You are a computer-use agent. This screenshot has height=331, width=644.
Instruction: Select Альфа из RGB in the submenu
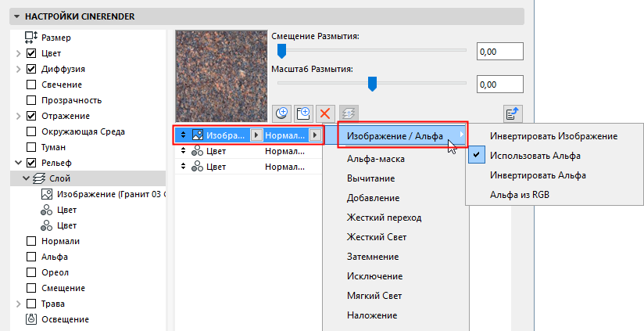[x=520, y=195]
